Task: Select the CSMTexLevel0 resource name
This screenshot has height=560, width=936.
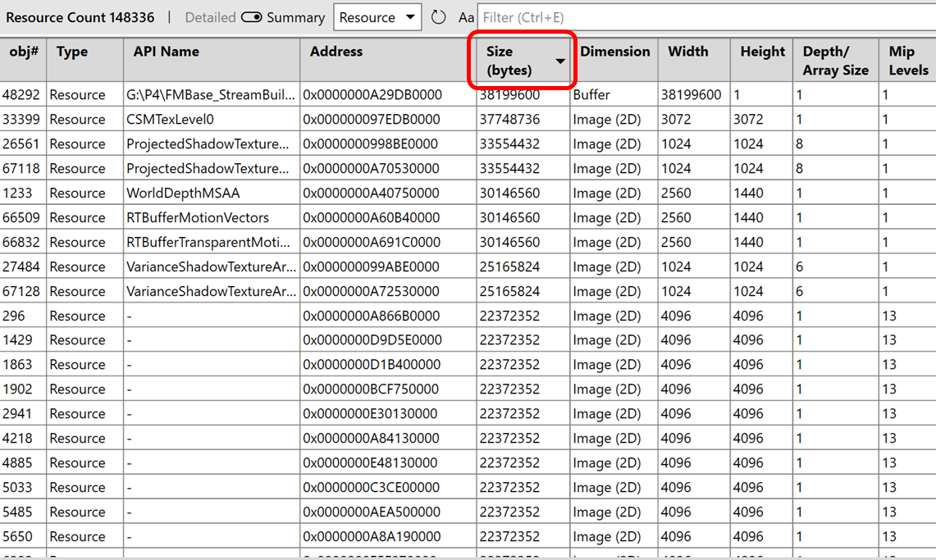Action: tap(170, 119)
